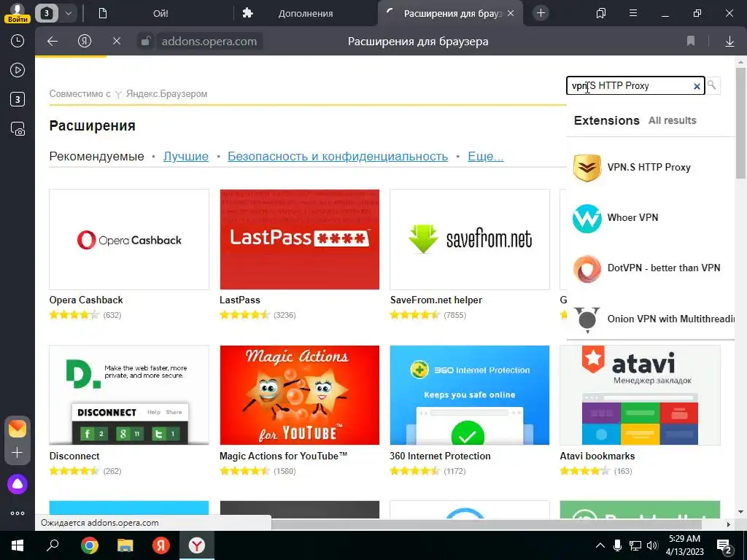Go back with the arrow button
Screen dimensions: 747x560
(53, 42)
